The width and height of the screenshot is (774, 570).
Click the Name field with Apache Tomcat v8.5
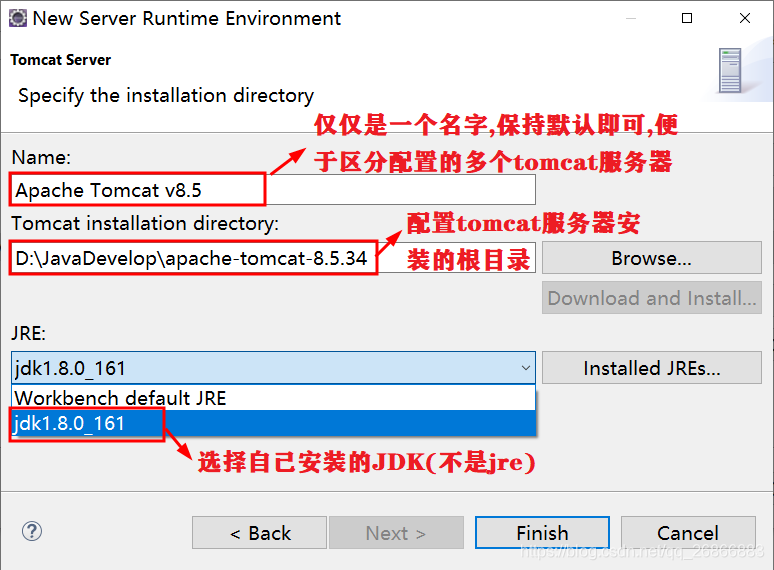coord(273,190)
